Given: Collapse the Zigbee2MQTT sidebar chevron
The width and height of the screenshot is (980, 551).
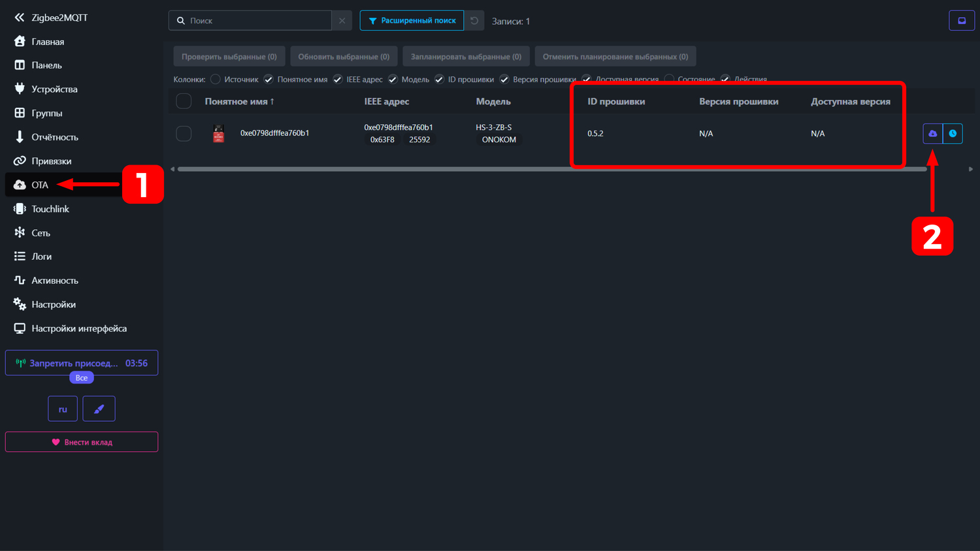Looking at the screenshot, I should coord(19,18).
